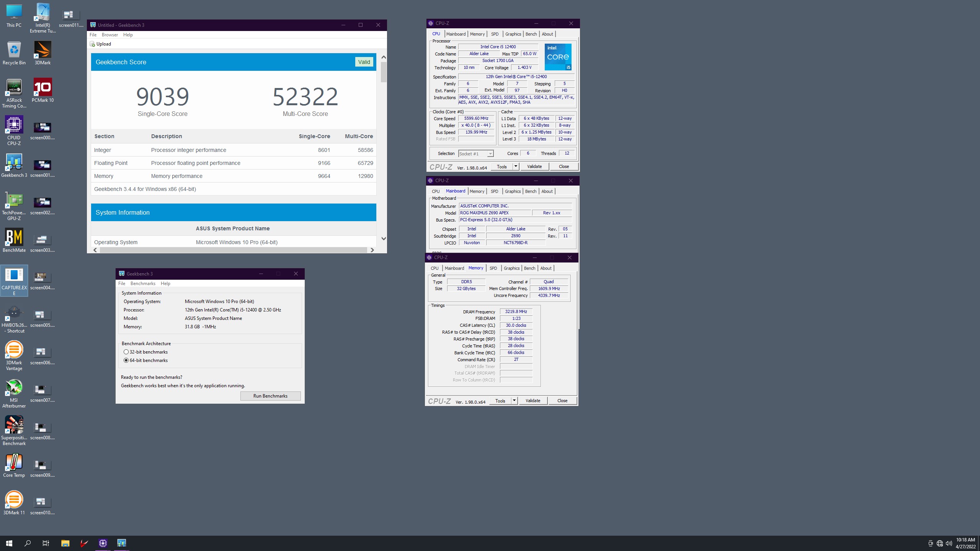The image size is (980, 551).
Task: Open CPUID CPU-Z desktop icon
Action: point(14,131)
